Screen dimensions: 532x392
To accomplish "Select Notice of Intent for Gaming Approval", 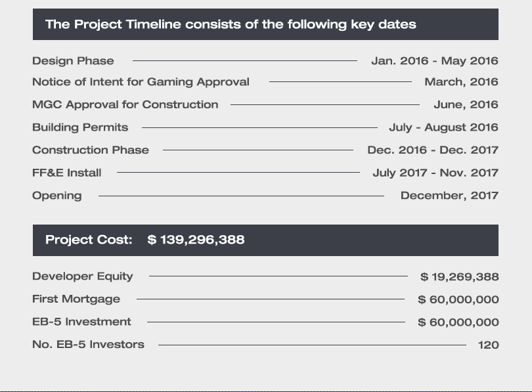I will click(141, 82).
